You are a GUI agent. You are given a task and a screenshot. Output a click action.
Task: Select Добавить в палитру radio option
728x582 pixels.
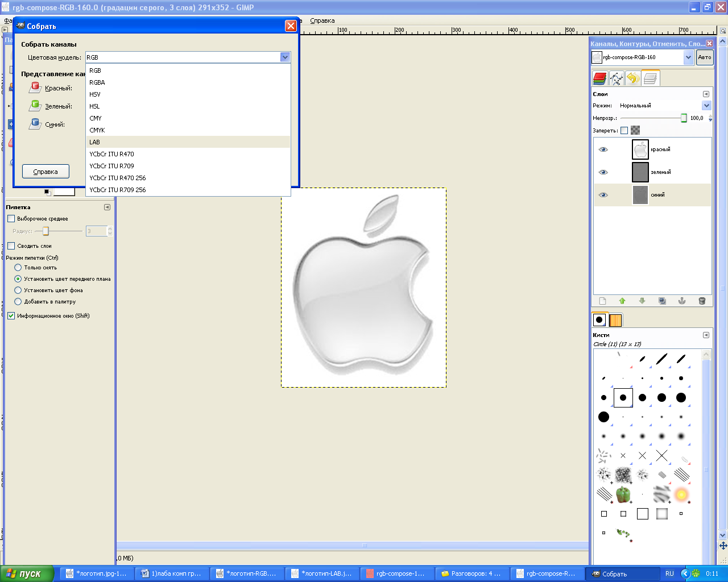point(18,302)
